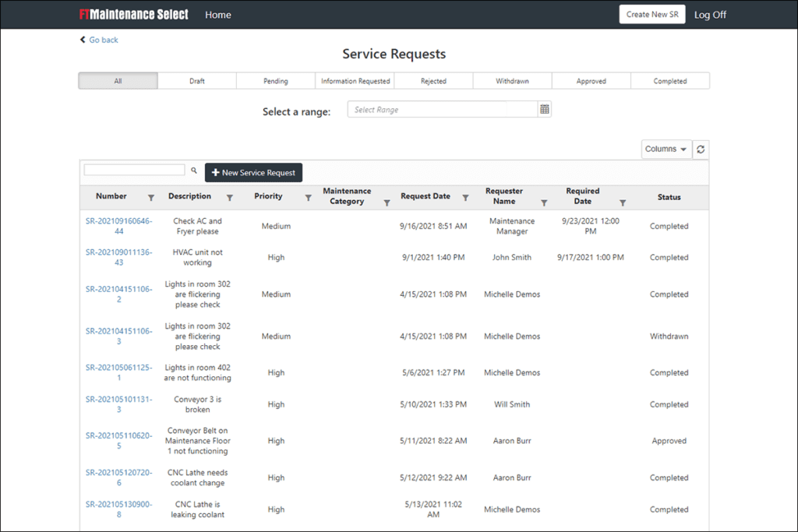Switch to the Draft tab

(x=197, y=81)
